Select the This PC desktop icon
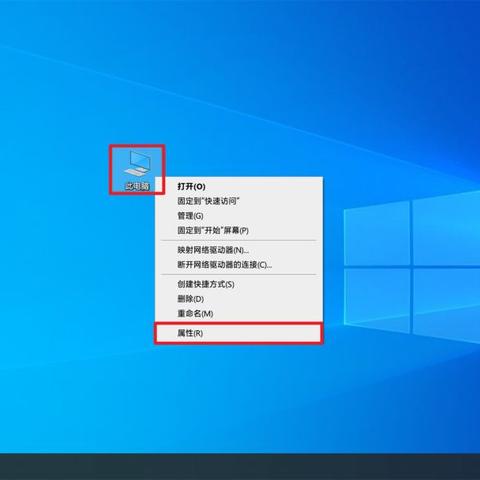Image resolution: width=480 pixels, height=480 pixels. (137, 169)
